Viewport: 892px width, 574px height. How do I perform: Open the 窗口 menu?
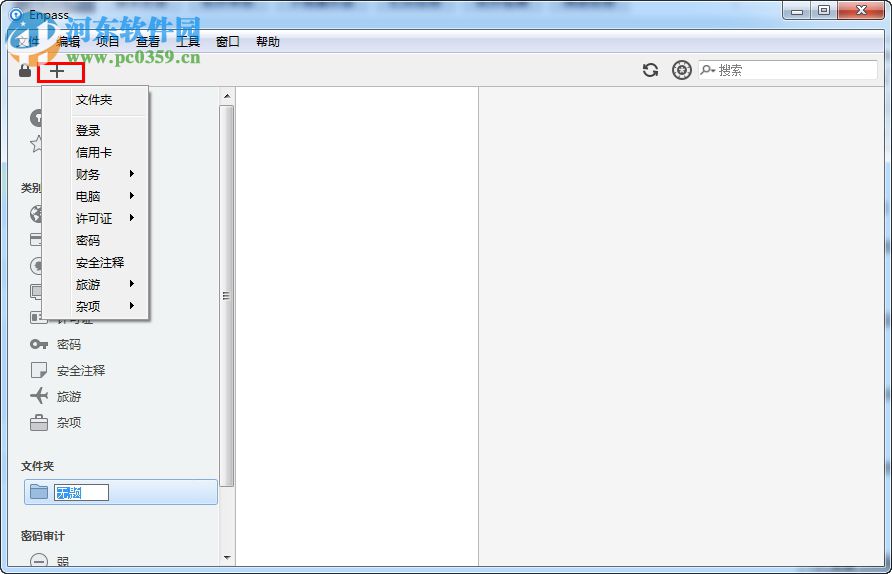(228, 42)
